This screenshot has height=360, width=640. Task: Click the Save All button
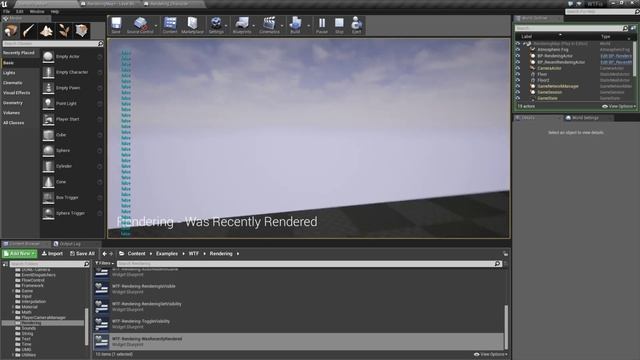(x=82, y=253)
